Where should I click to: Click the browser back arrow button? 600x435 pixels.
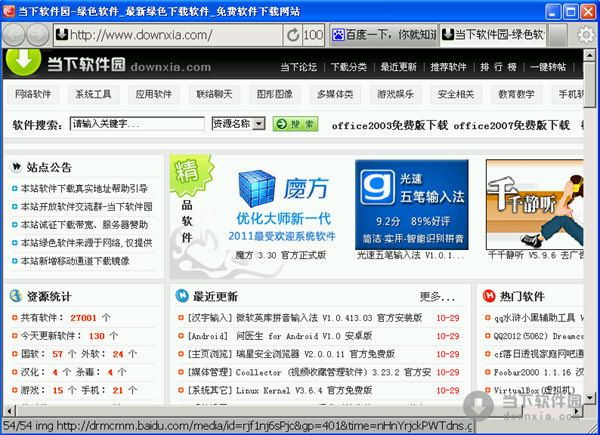click(14, 35)
